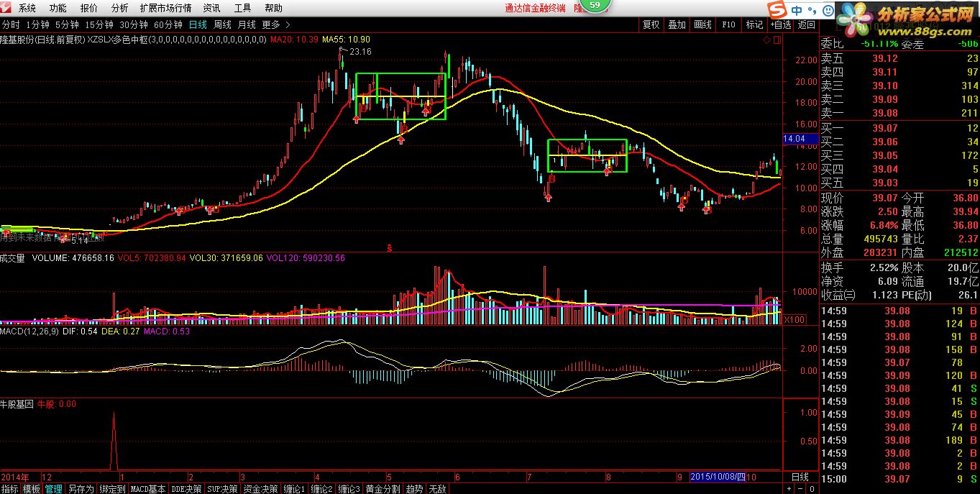Click the 通达信金融终端 title text
Viewport: 980px width, 494px height.
coord(535,8)
